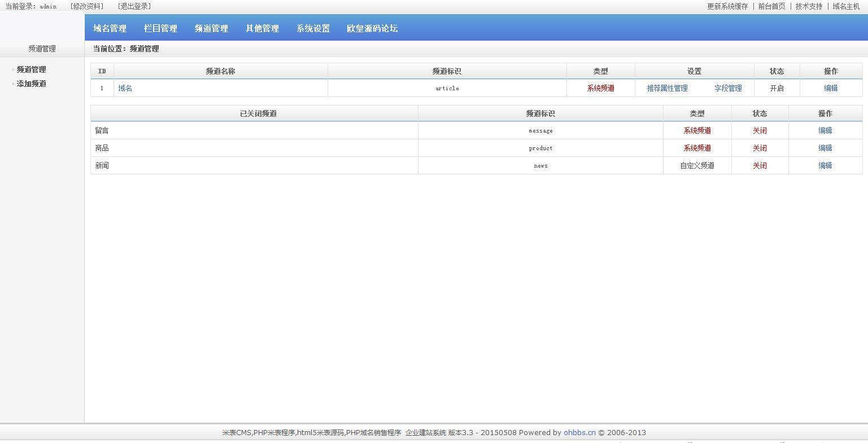The height and width of the screenshot is (443, 868).
Task: Open the 域名 channel link
Action: (x=125, y=88)
